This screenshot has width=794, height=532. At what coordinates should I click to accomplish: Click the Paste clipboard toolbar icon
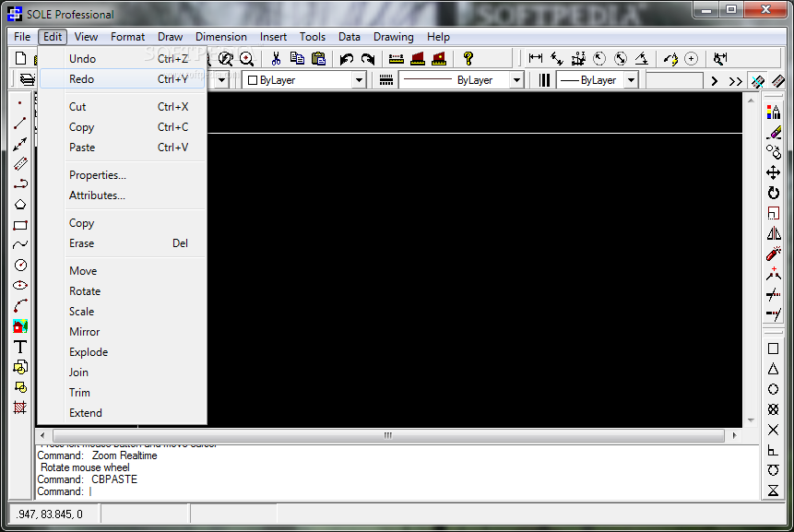pyautogui.click(x=318, y=59)
